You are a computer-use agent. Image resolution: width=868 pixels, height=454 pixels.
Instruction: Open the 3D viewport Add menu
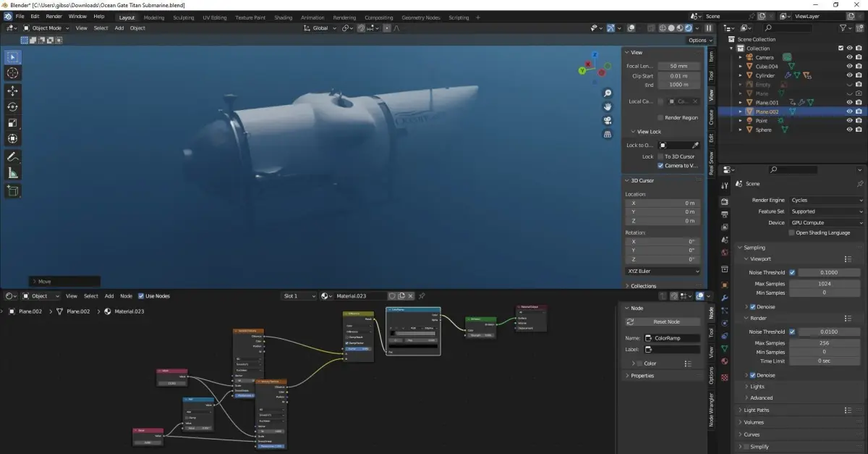pyautogui.click(x=119, y=28)
